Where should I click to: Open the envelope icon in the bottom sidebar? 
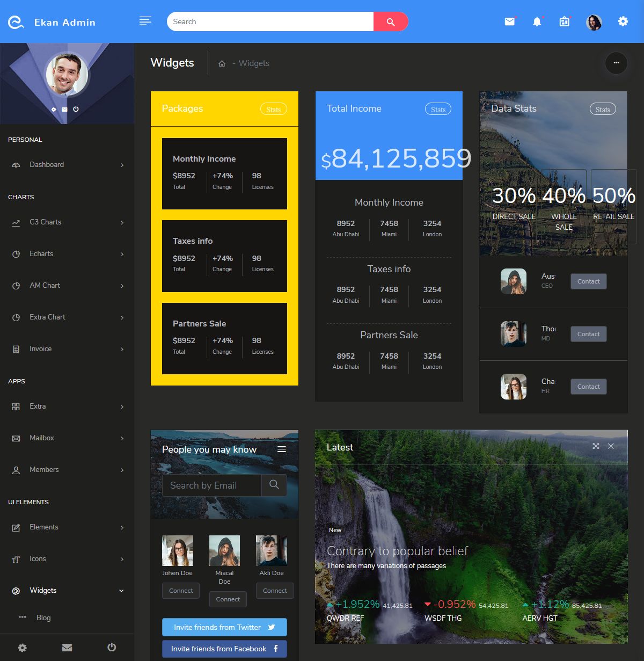point(67,647)
